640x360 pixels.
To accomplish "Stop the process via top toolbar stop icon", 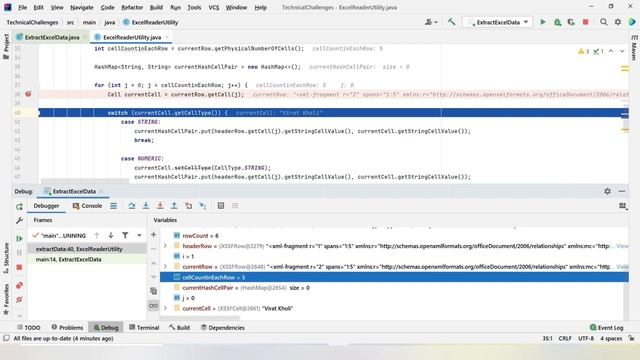I will (x=585, y=22).
